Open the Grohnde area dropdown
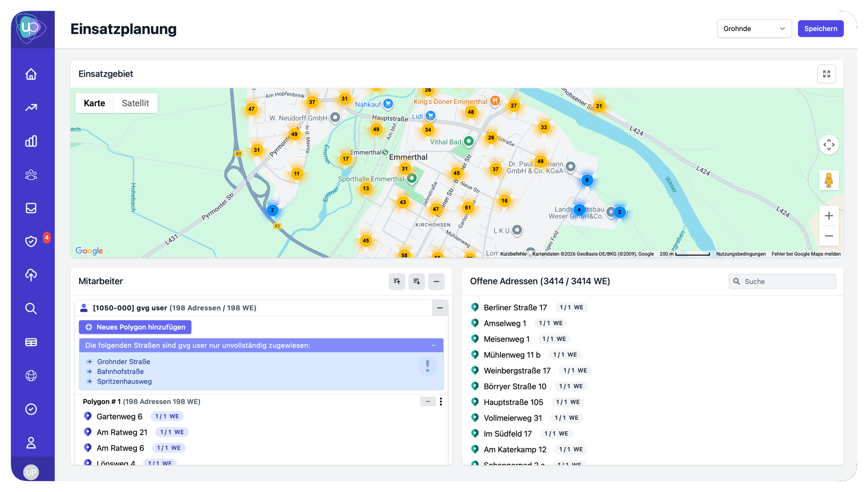This screenshot has height=492, width=868. [x=754, y=29]
